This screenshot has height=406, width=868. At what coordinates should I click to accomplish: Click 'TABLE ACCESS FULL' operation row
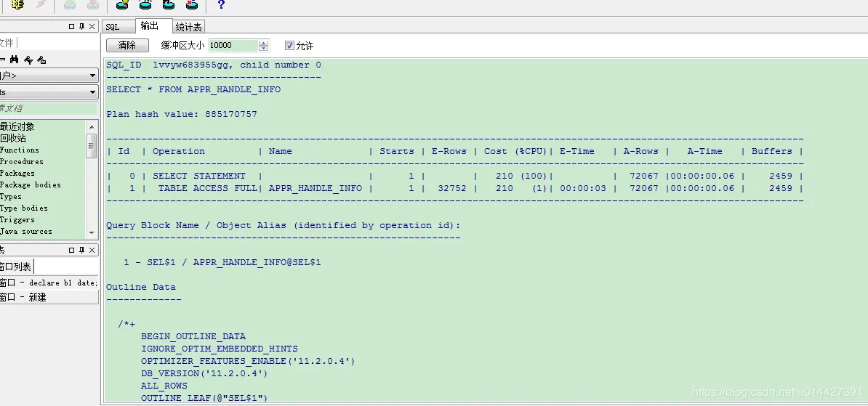tap(208, 188)
